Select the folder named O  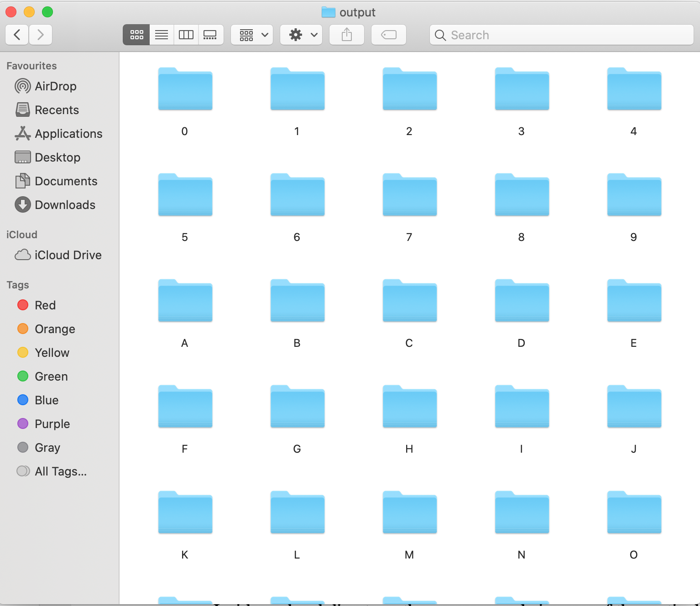tap(634, 512)
